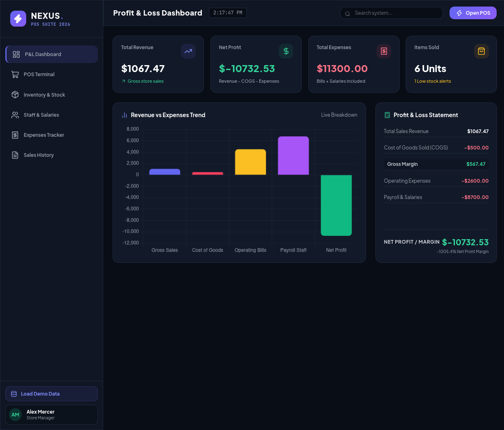
Task: Click the Payroll Staff axis label
Action: pos(293,250)
